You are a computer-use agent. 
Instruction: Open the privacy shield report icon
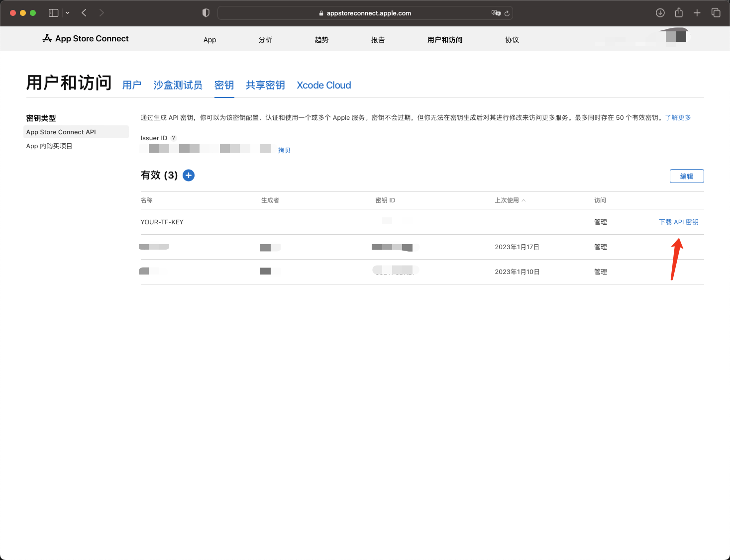206,13
